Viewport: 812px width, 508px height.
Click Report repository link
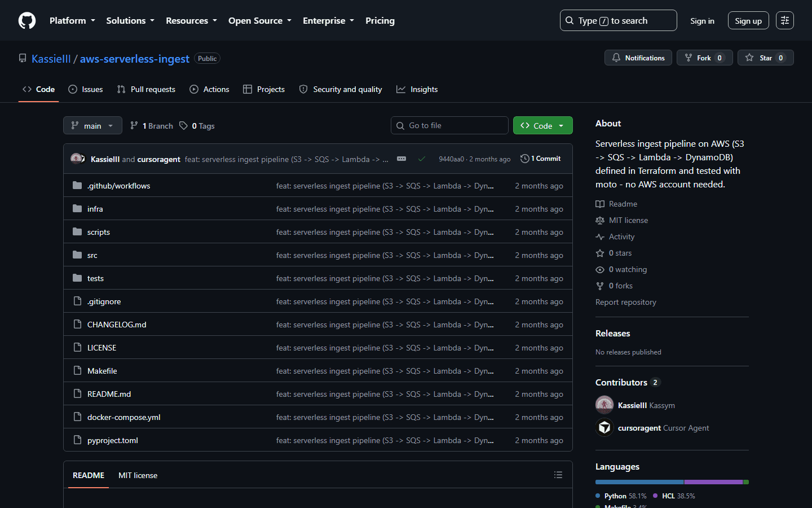(626, 302)
